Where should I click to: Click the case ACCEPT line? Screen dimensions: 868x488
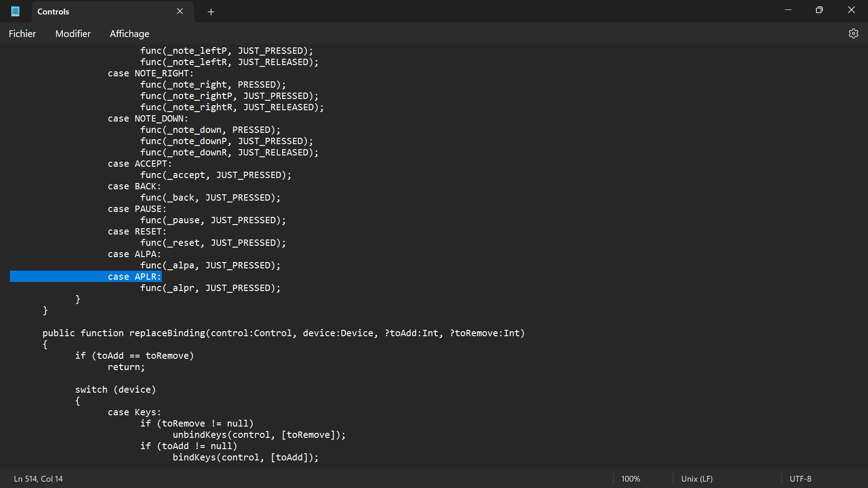(139, 163)
